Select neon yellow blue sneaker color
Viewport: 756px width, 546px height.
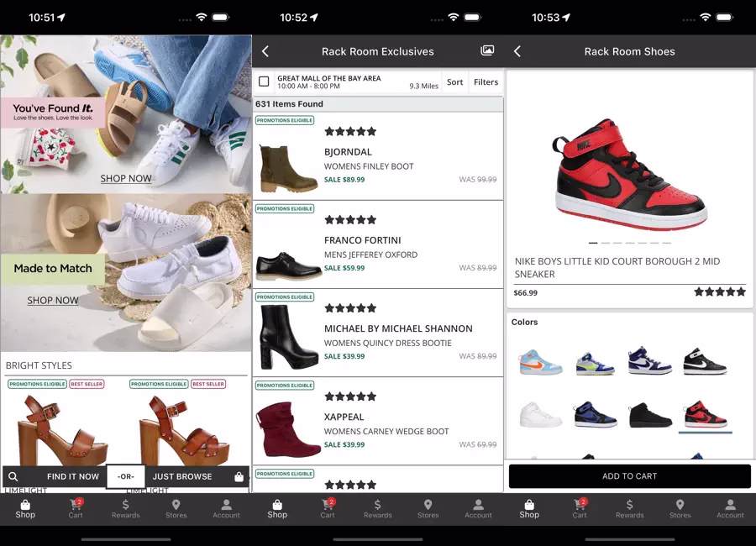pyautogui.click(x=595, y=363)
